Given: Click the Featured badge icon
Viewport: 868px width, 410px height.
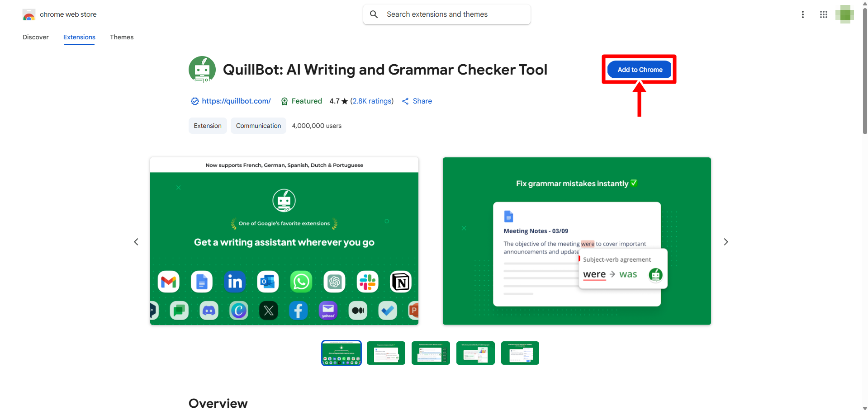Looking at the screenshot, I should [285, 101].
